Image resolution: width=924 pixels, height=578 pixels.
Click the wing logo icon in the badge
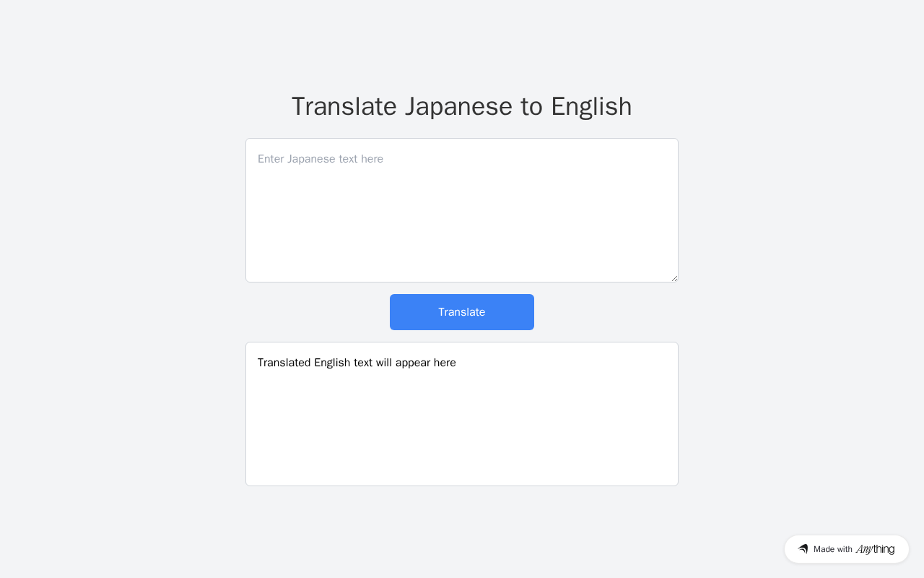point(803,549)
